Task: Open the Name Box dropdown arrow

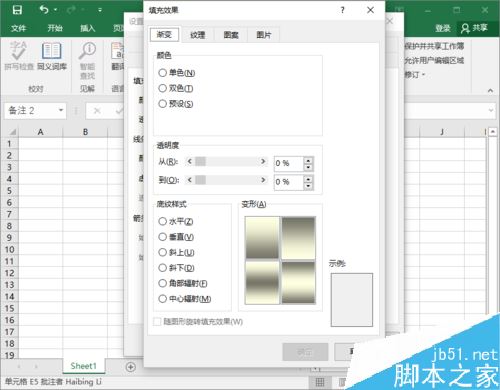Action: pyautogui.click(x=61, y=110)
